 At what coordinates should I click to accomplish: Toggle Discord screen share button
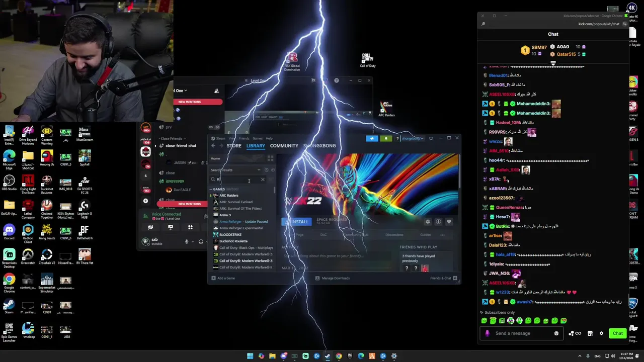click(171, 228)
